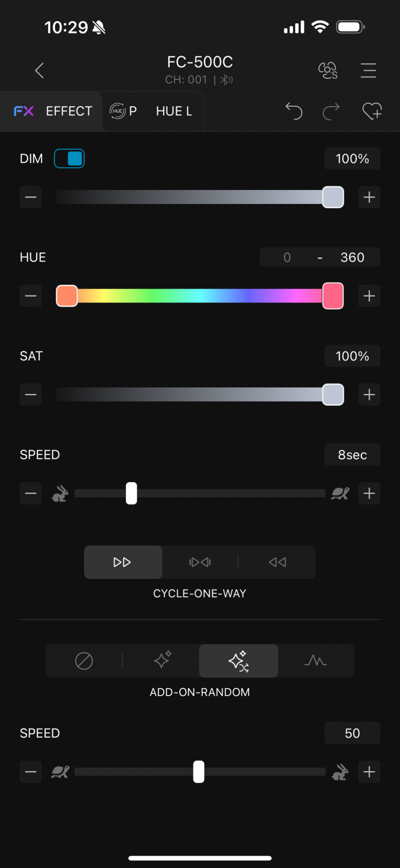Select the ADD-ON-RANDOM sparkle option

238,661
